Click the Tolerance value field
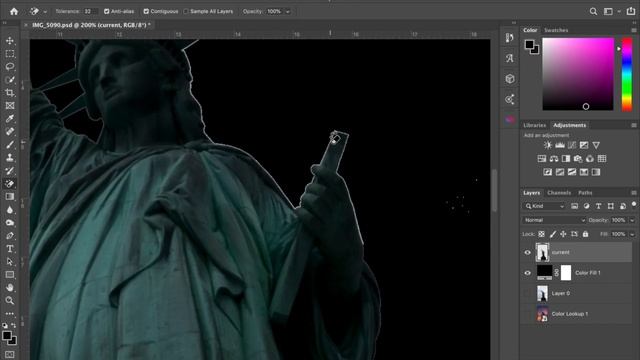The width and height of the screenshot is (640, 360). (x=89, y=11)
